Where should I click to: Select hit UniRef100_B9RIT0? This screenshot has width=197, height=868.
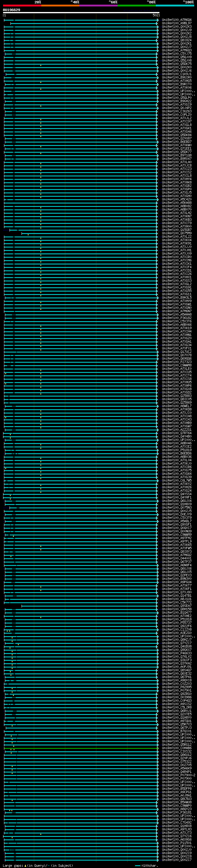click(x=176, y=84)
